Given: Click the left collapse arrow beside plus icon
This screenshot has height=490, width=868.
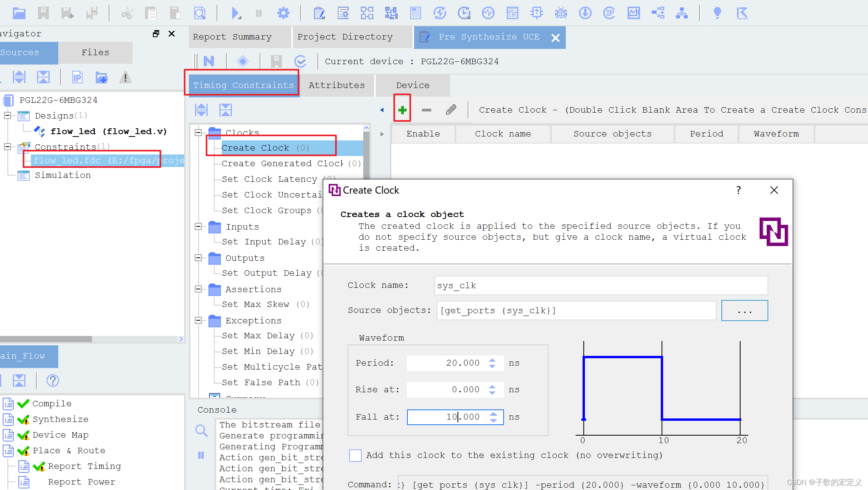Looking at the screenshot, I should click(x=382, y=110).
